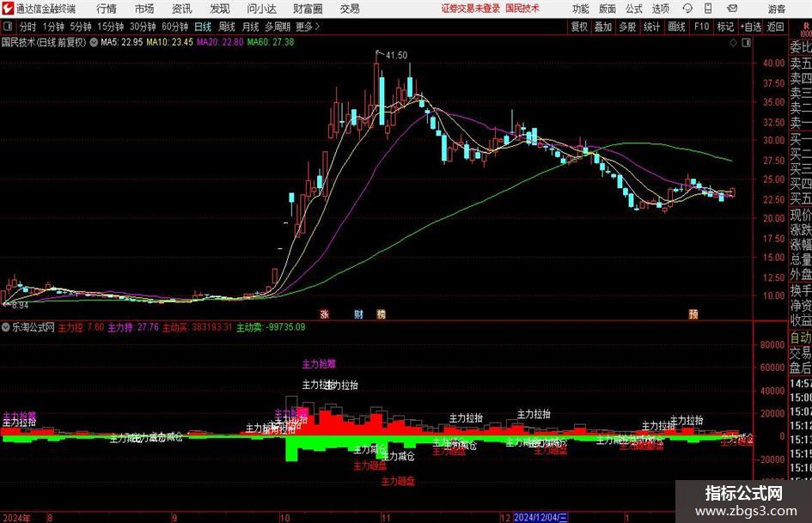Switch to 5分钟 chart period
The image size is (812, 523).
pos(80,27)
